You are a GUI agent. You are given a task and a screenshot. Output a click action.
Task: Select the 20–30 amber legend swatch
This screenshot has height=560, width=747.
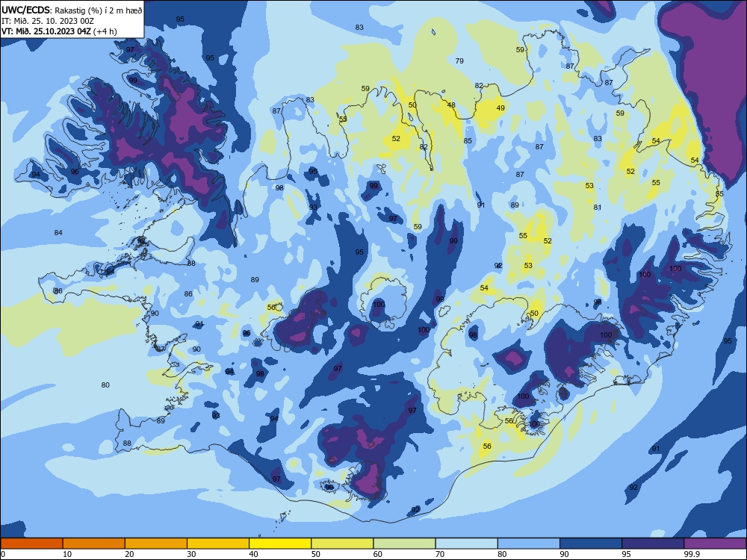pyautogui.click(x=156, y=544)
